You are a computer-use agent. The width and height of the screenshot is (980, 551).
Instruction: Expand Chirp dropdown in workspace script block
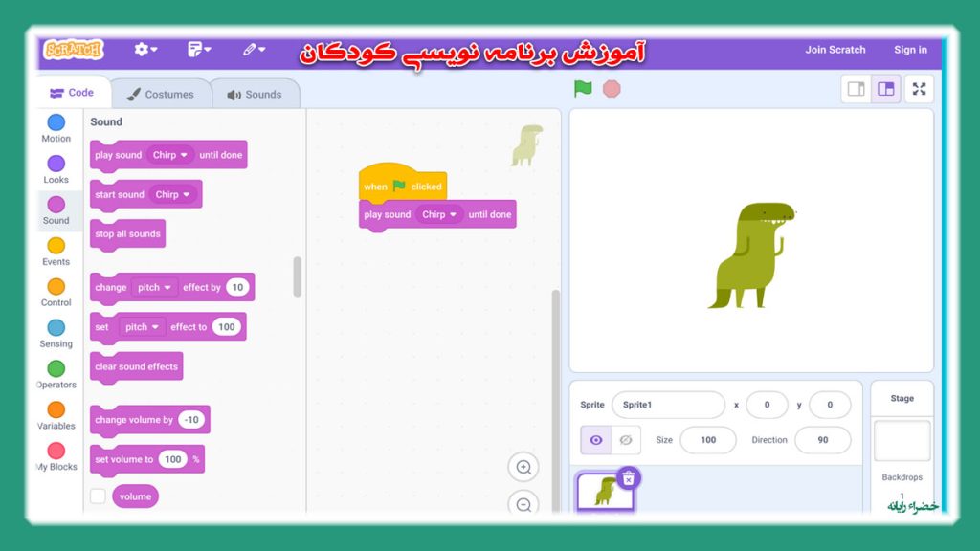coord(438,214)
